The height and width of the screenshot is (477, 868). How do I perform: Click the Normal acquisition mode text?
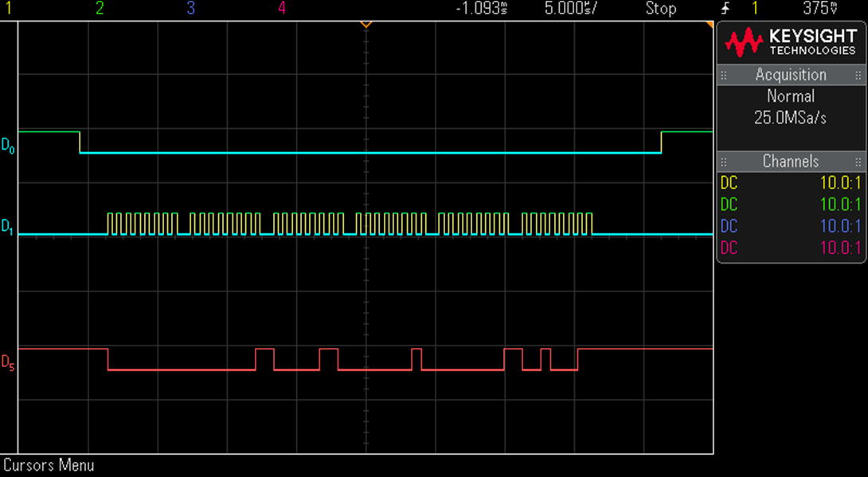[x=791, y=96]
